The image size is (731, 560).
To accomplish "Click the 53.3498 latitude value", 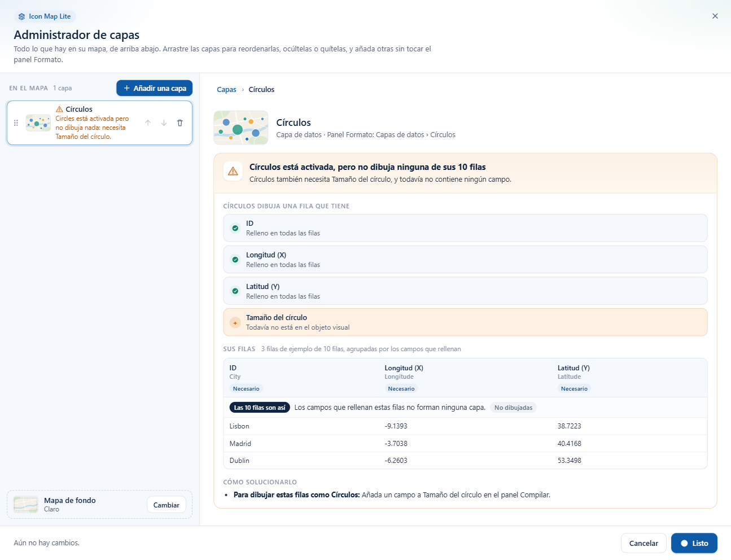I will 569,461.
